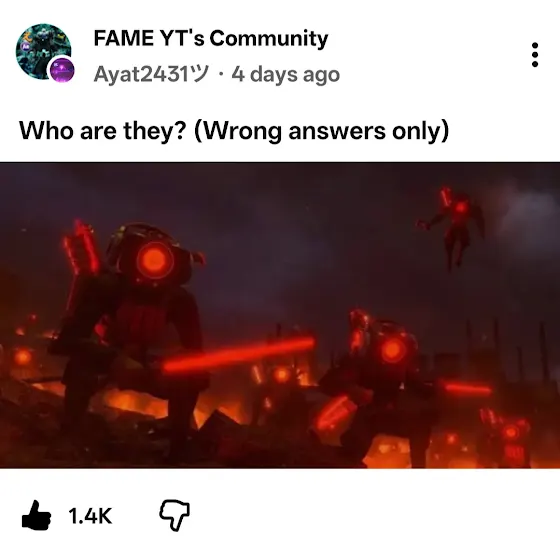Click the small purple user avatar badge
The width and height of the screenshot is (560, 560).
61,70
